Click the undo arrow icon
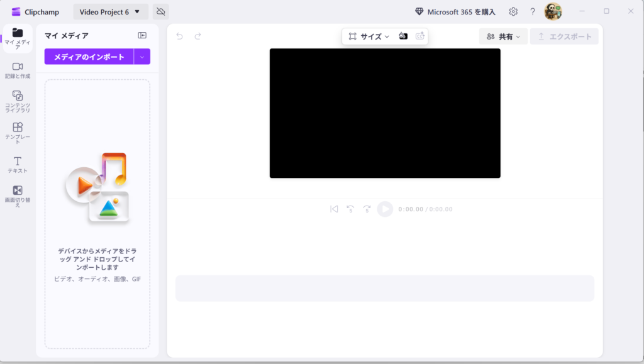 click(x=180, y=36)
